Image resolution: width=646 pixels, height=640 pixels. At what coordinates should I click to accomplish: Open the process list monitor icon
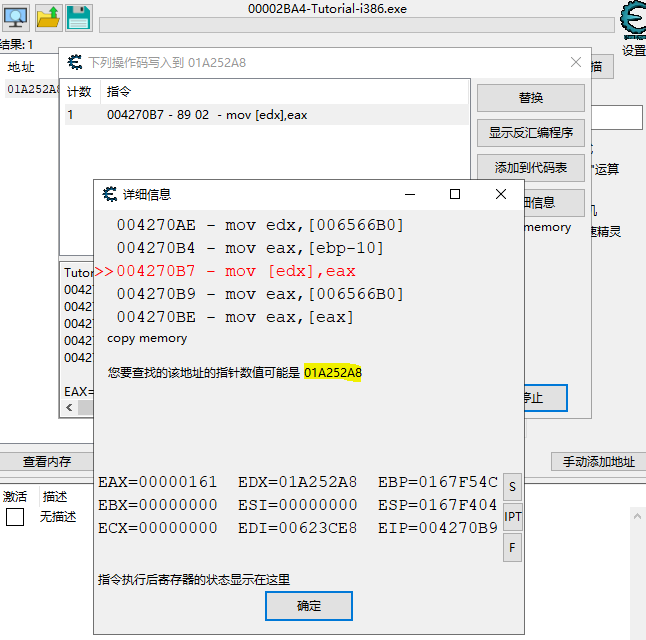point(16,18)
